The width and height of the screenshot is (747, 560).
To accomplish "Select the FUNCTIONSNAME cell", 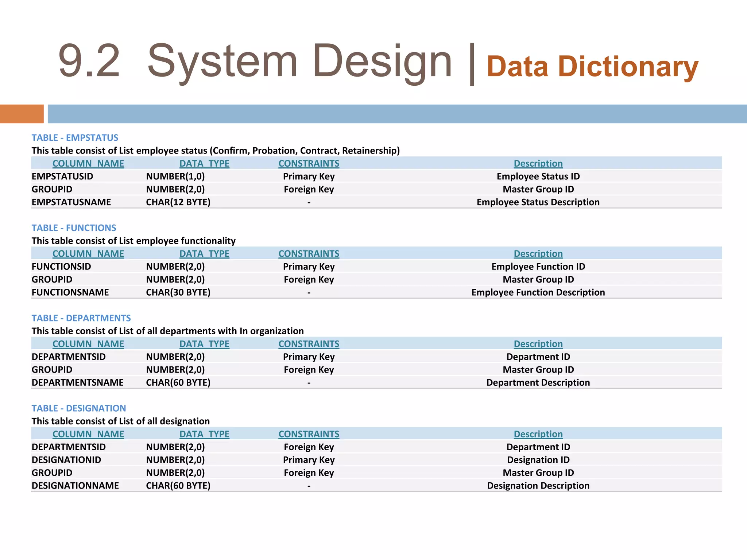I will click(70, 292).
